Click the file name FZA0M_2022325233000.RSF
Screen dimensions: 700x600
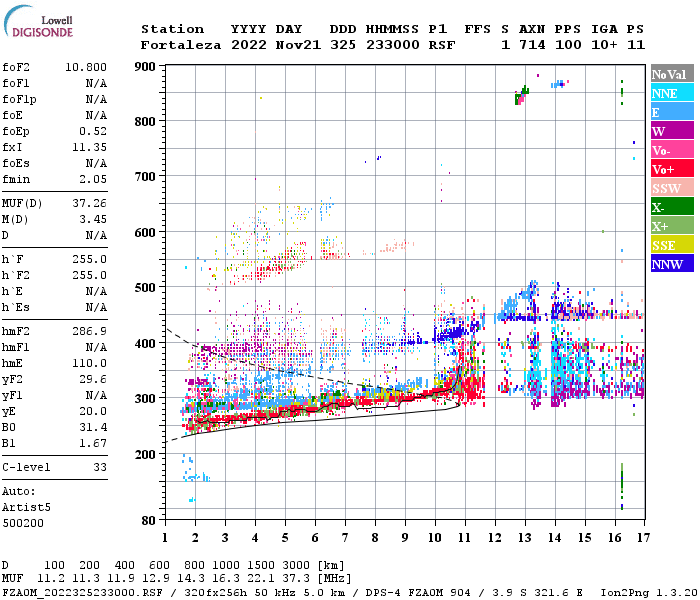(x=83, y=593)
